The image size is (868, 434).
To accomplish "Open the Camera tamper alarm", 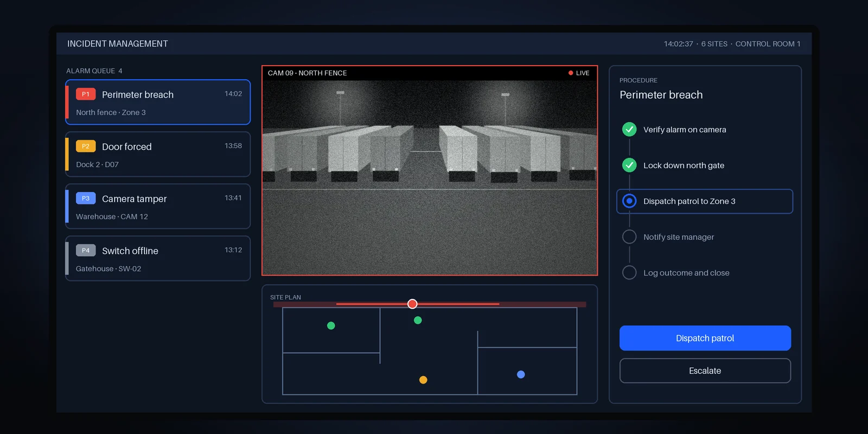I will click(x=158, y=206).
